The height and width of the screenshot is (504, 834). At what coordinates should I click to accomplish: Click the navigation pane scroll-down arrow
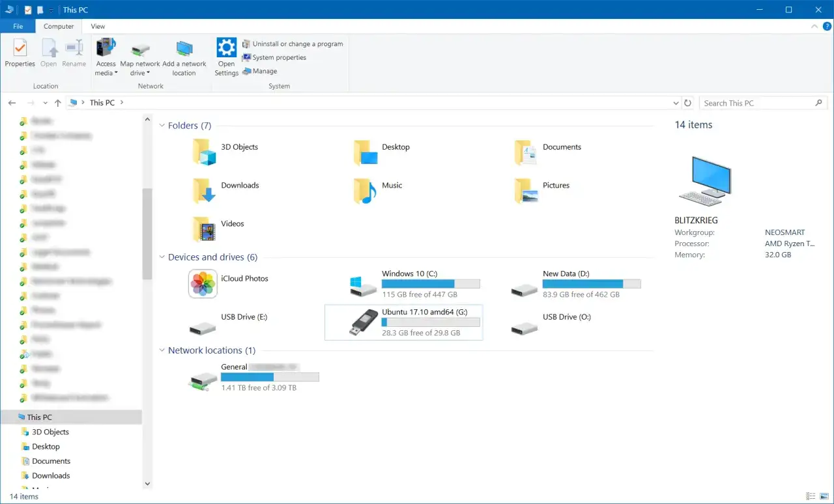point(147,483)
